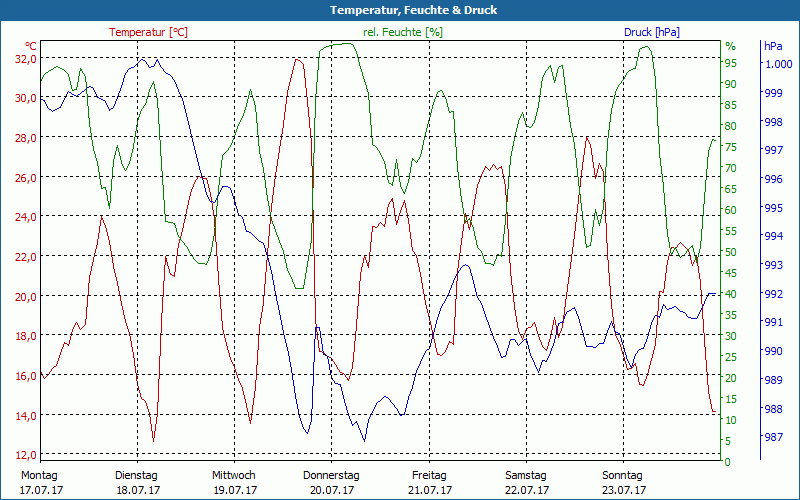The image size is (800, 500).
Task: Click the '30,0' temperature axis value
Action: [26, 98]
